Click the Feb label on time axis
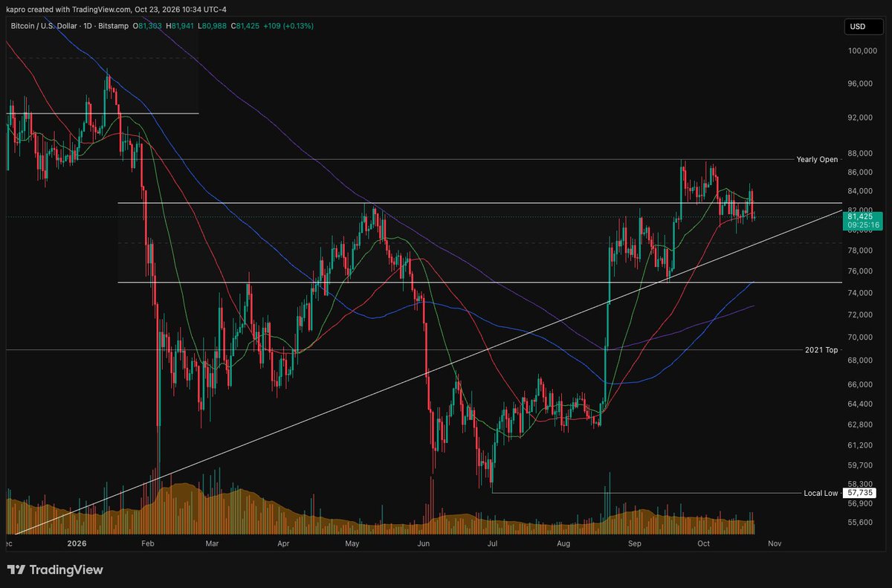Image resolution: width=892 pixels, height=588 pixels. (x=146, y=543)
